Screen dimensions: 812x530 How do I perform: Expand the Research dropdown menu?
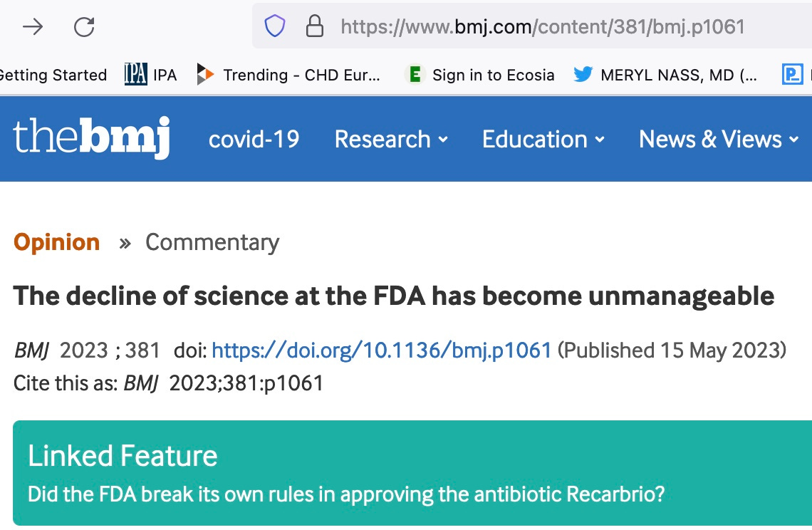(x=391, y=139)
